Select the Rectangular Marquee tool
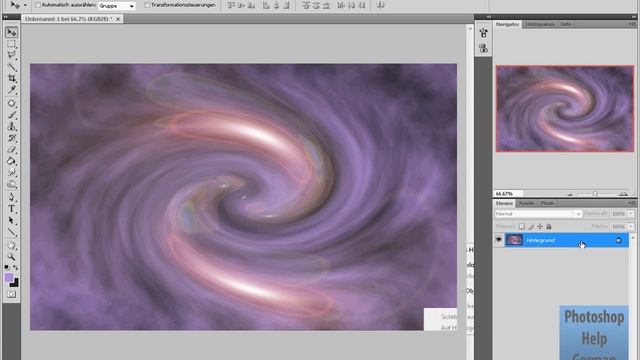This screenshot has height=360, width=640. pos(11,44)
